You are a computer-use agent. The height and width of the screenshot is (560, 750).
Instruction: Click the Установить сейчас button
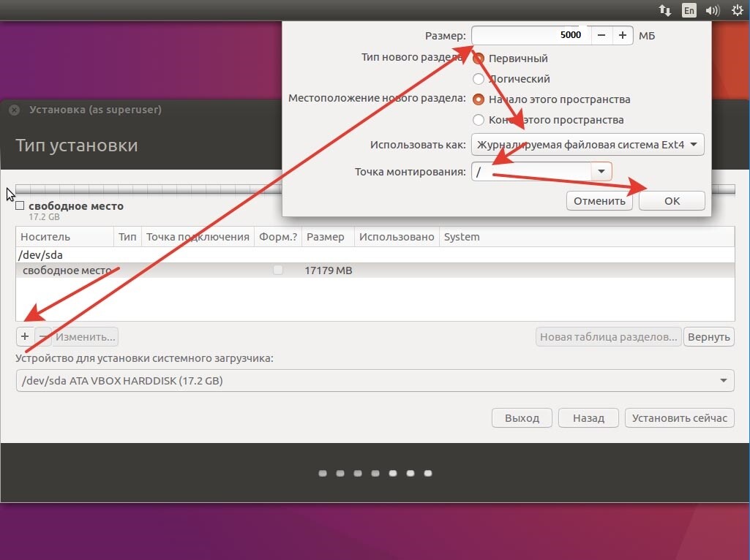(679, 417)
